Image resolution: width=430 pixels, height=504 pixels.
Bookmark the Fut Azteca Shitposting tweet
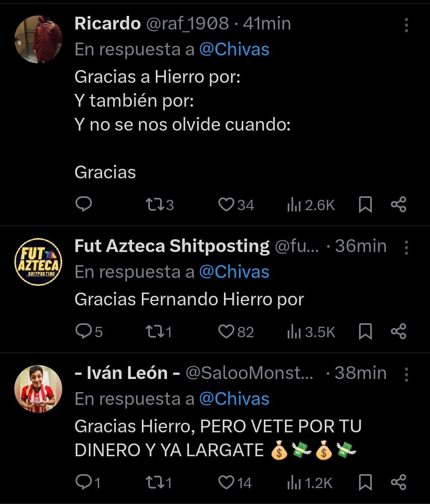click(365, 331)
